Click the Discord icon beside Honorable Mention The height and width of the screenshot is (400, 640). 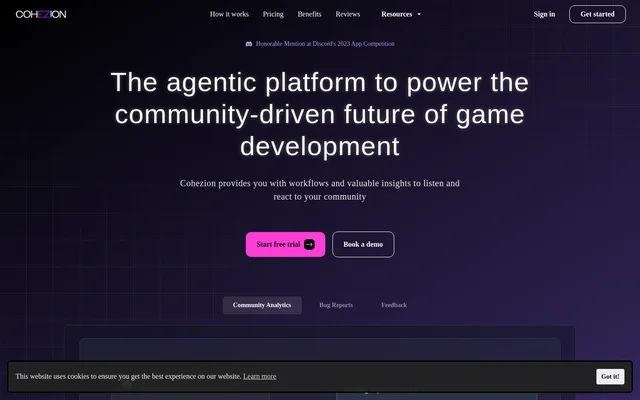click(249, 44)
